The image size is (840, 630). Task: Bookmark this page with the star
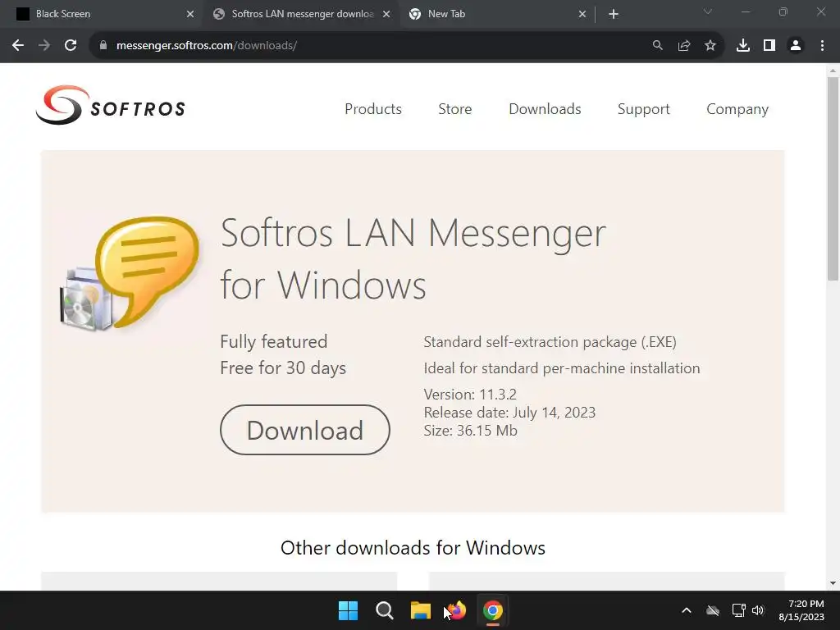(710, 46)
